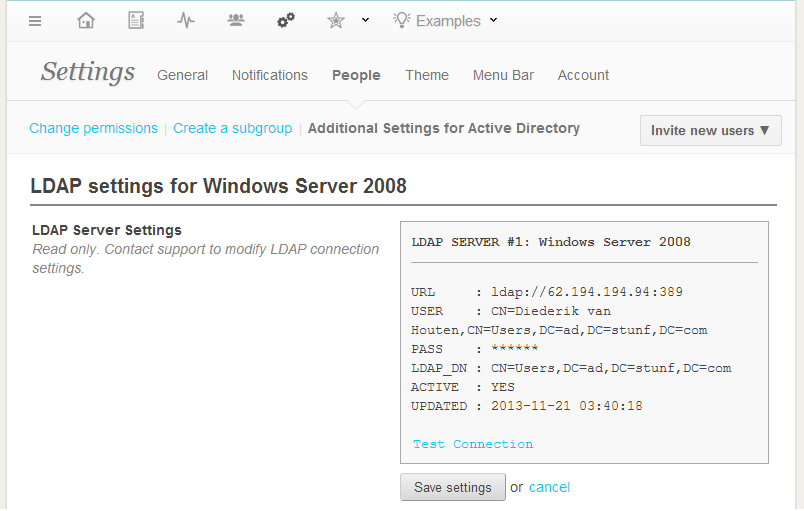Click the LDAP Server Settings label

click(107, 231)
